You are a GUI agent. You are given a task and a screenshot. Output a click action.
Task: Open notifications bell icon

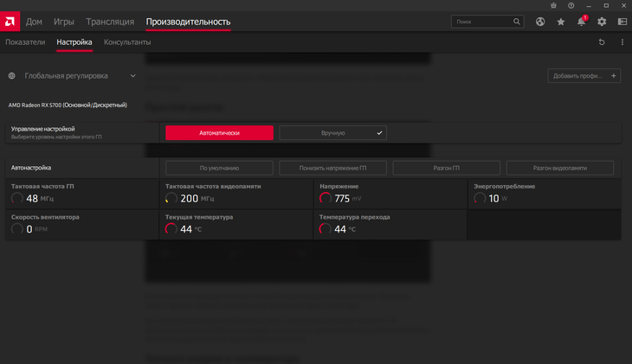581,22
